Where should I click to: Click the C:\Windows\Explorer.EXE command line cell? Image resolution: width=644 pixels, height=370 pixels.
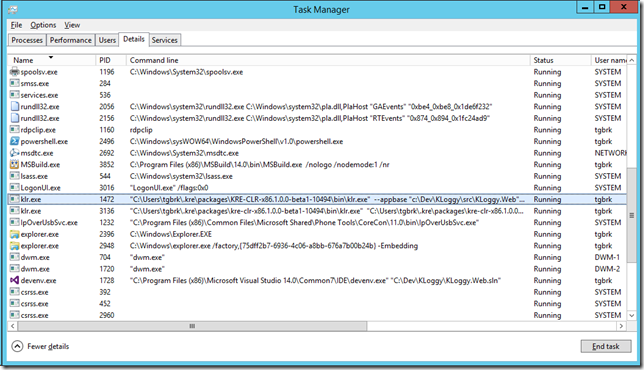click(171, 234)
